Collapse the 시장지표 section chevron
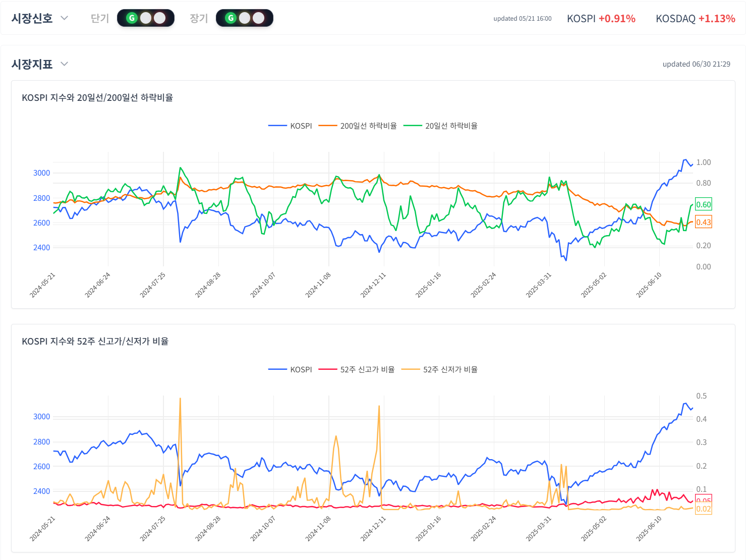Screen dimensions: 746x560 point(64,64)
